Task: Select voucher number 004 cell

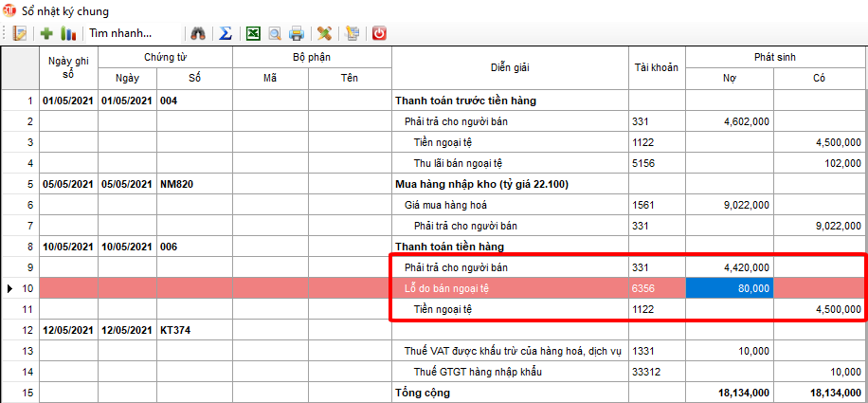Action: 195,101
